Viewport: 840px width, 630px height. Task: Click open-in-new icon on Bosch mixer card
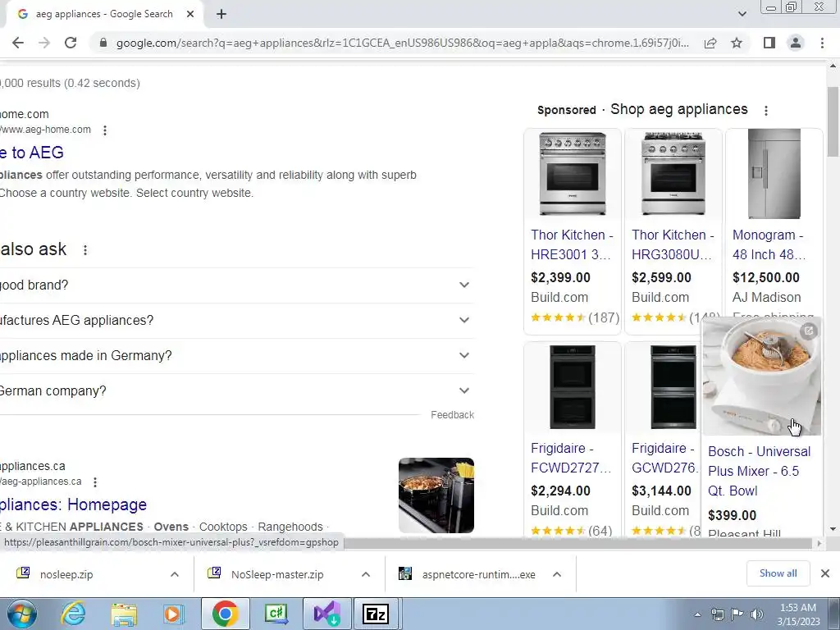pos(809,331)
